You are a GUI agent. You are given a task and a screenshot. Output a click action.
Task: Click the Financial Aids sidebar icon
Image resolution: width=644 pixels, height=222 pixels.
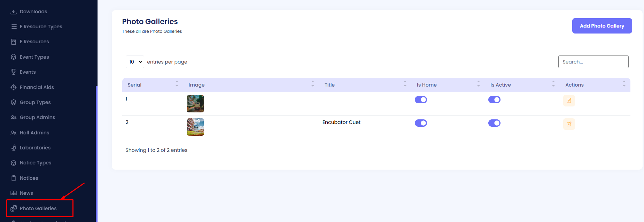tap(14, 87)
